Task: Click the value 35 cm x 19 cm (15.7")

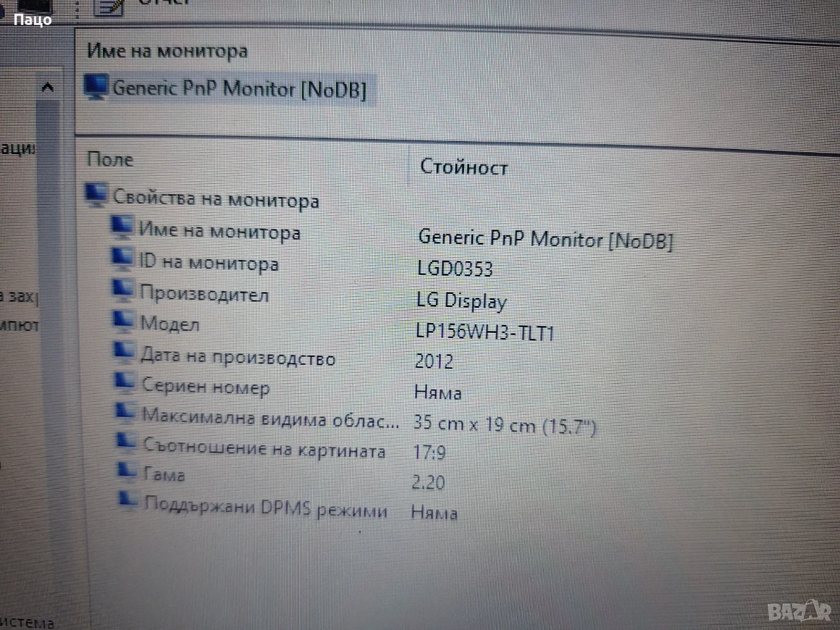Action: pyautogui.click(x=505, y=425)
